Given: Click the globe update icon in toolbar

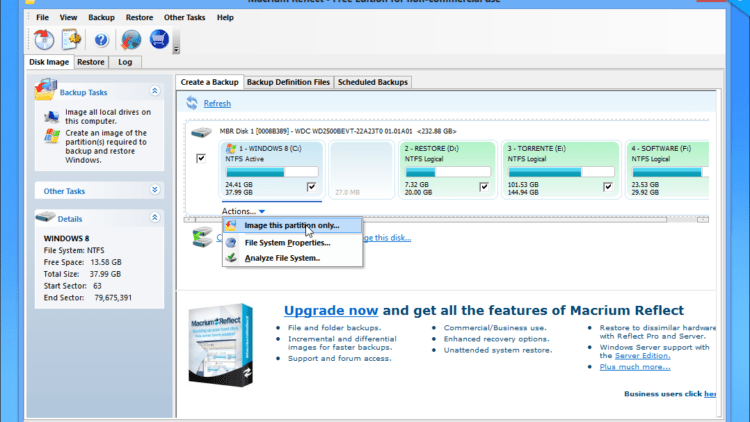Looking at the screenshot, I should [131, 40].
